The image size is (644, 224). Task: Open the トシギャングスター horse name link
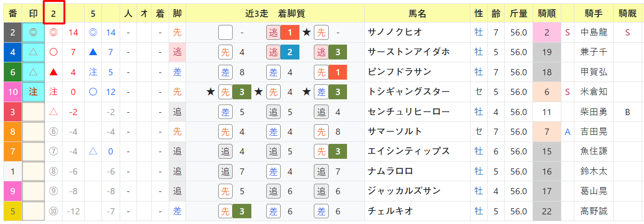pyautogui.click(x=409, y=92)
